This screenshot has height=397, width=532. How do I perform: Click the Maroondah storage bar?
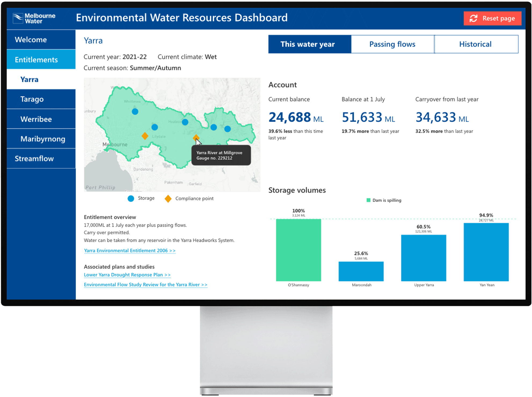pyautogui.click(x=361, y=271)
